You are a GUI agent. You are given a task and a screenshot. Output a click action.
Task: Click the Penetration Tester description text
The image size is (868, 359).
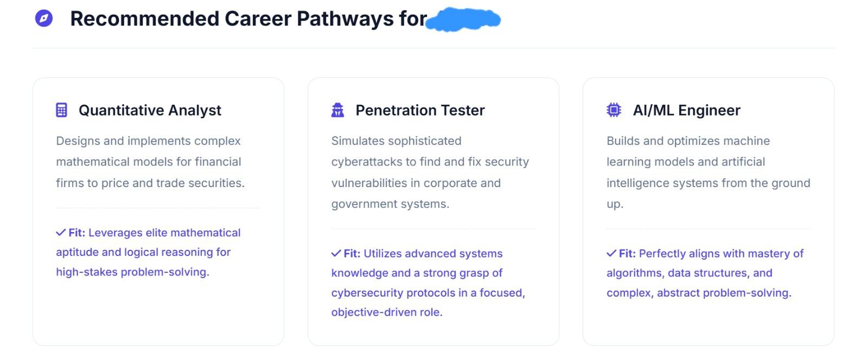coord(430,172)
